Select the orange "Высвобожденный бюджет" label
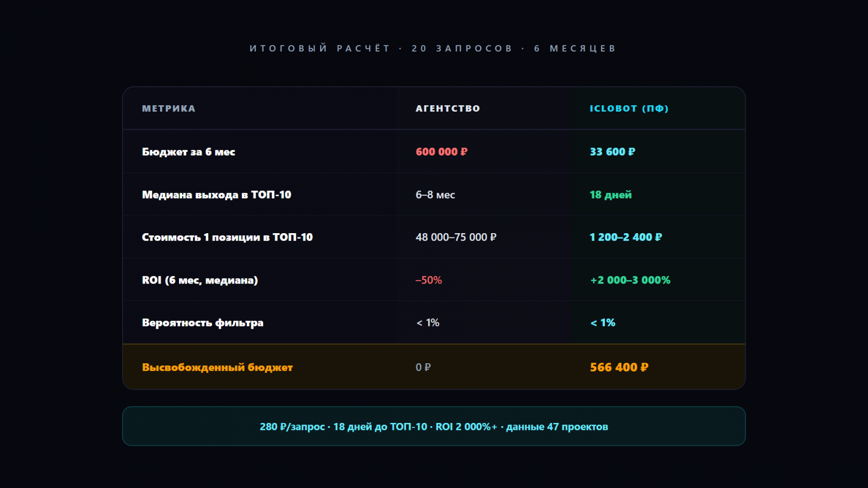 217,367
